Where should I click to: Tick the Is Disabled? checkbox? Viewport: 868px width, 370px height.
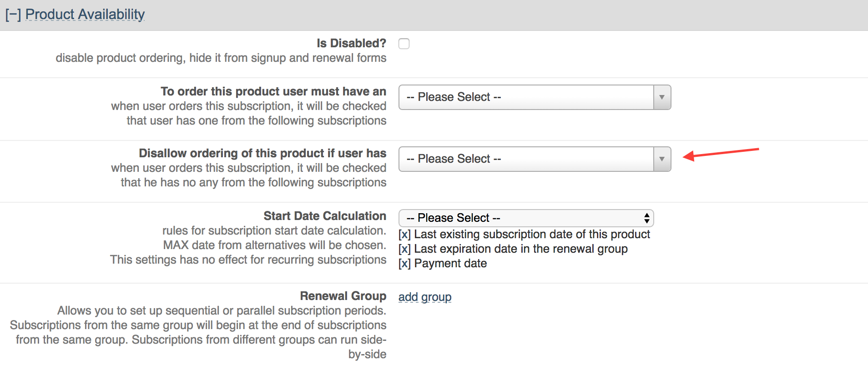click(404, 44)
